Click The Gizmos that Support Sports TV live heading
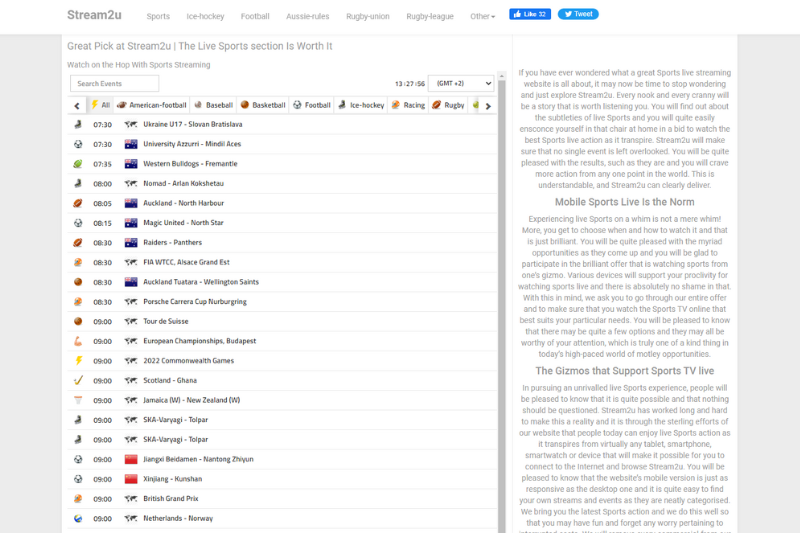The image size is (800, 533). [x=624, y=371]
